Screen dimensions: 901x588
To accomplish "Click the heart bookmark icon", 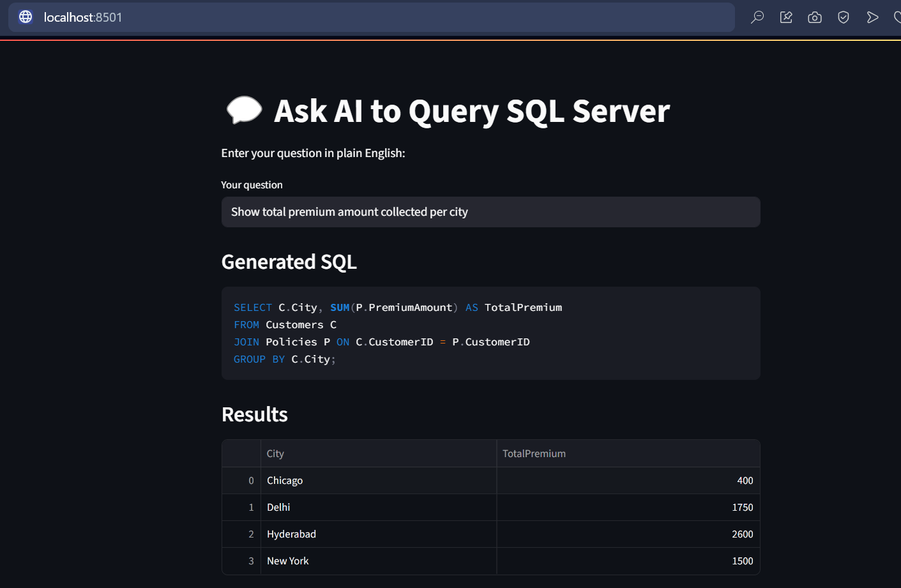I will tap(897, 17).
